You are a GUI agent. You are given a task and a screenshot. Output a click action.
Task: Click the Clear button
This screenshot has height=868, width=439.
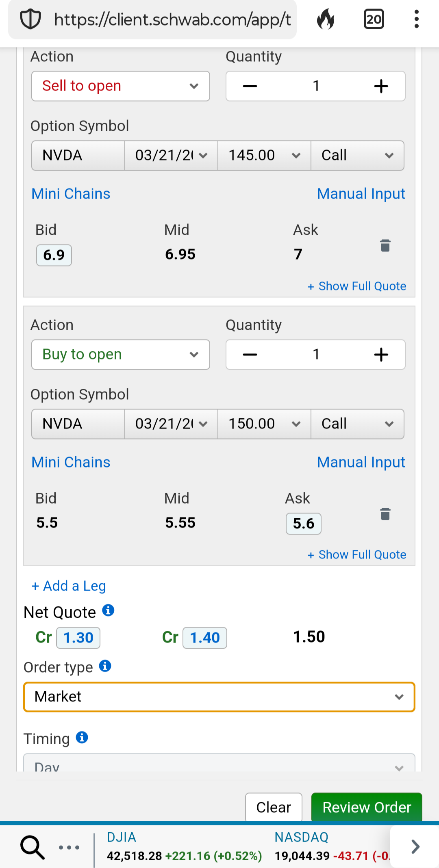pos(274,807)
